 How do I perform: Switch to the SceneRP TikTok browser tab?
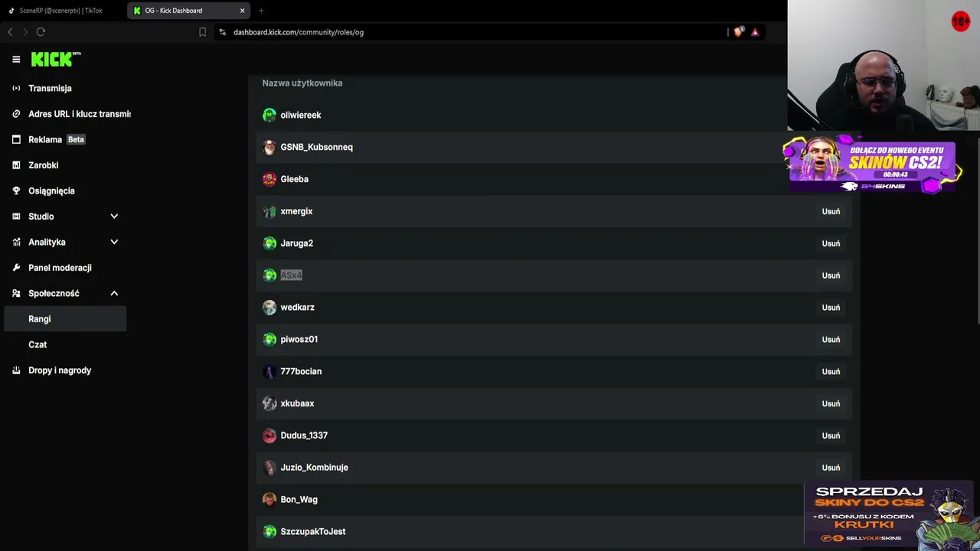[x=61, y=11]
